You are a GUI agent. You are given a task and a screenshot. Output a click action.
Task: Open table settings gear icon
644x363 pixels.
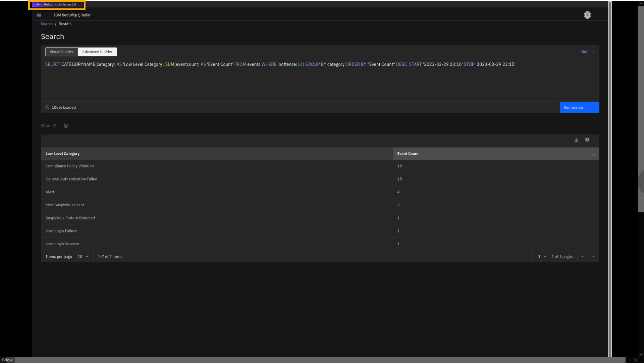coord(587,140)
